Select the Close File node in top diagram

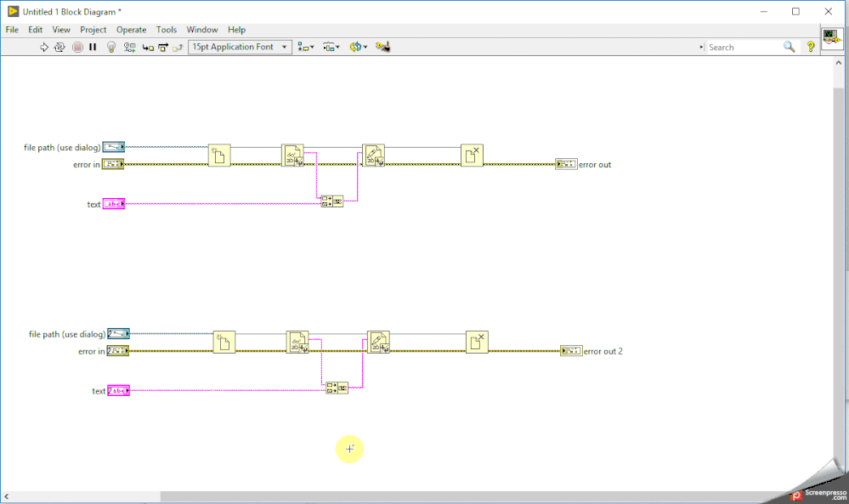click(x=472, y=156)
